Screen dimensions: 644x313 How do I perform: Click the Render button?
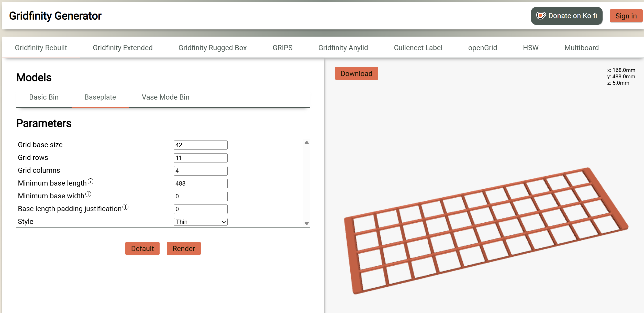click(184, 249)
